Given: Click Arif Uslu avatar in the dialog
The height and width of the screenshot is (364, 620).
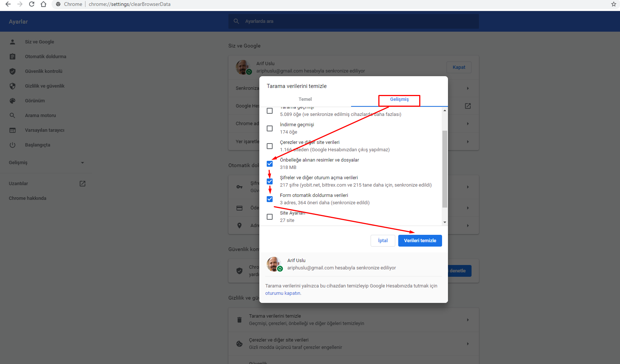Looking at the screenshot, I should coord(274,264).
